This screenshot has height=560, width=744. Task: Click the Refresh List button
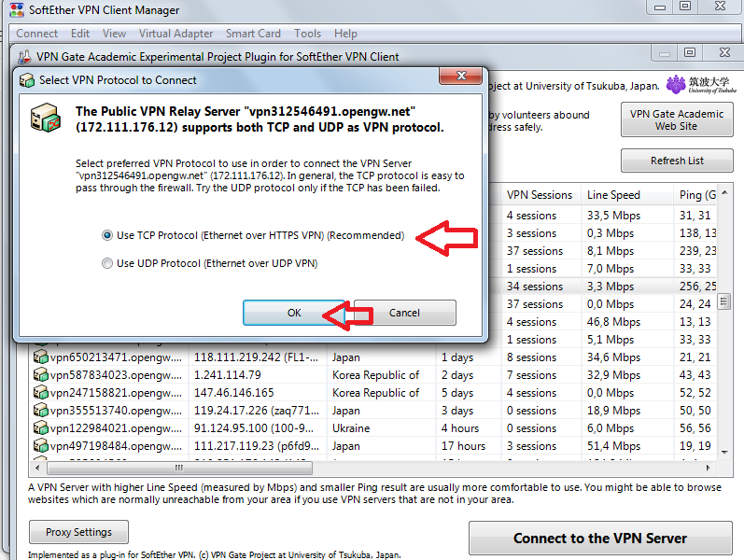[x=677, y=161]
